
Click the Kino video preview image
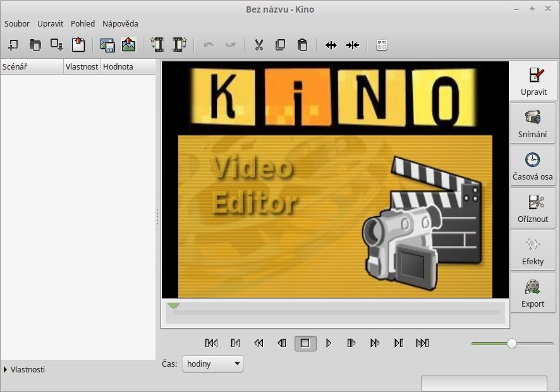tap(335, 180)
